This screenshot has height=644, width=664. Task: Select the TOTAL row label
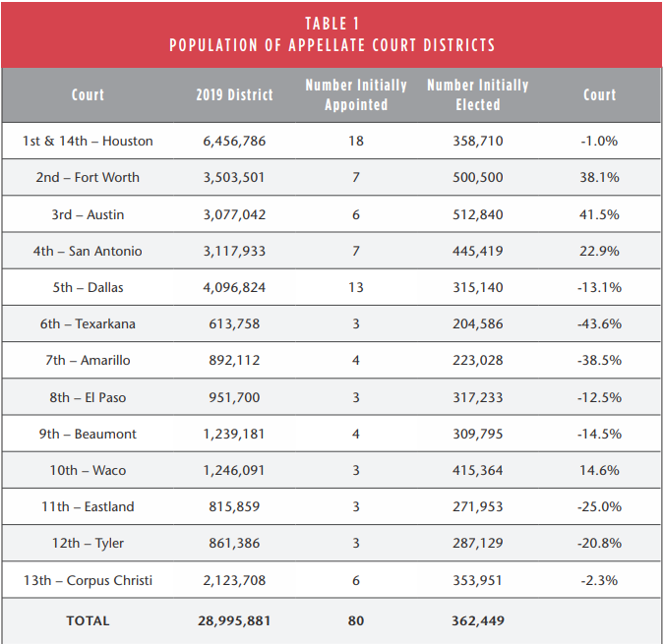[x=88, y=621]
